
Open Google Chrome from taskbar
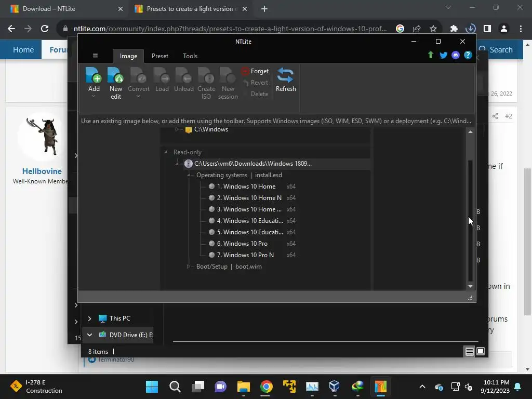coord(267,387)
